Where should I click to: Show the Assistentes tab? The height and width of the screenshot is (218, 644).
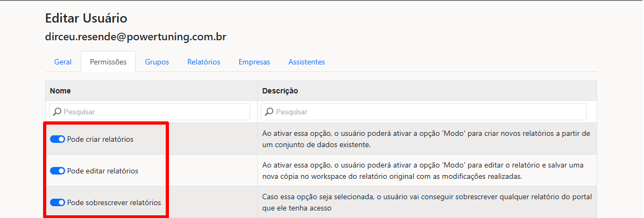(306, 62)
